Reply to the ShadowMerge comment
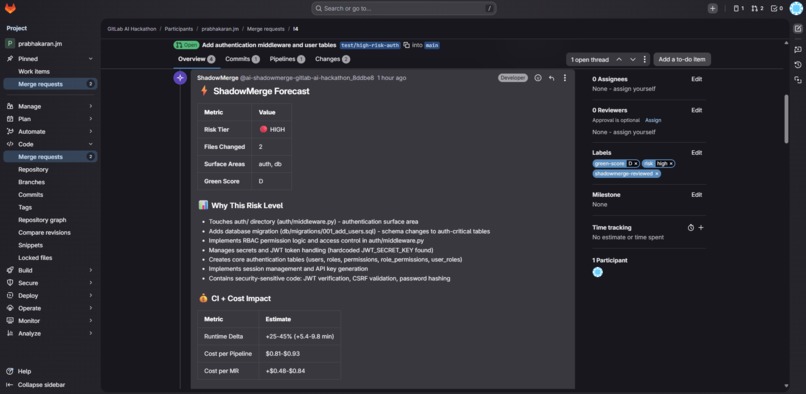The height and width of the screenshot is (394, 806). click(552, 78)
